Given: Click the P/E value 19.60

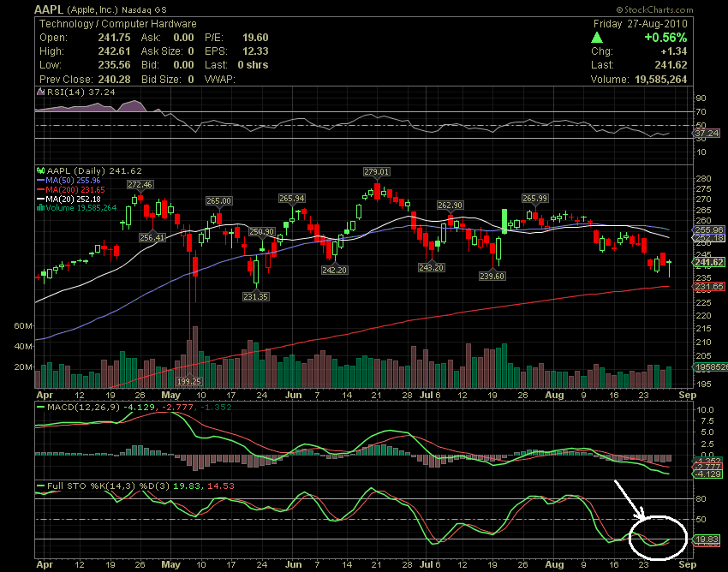Looking at the screenshot, I should click(255, 38).
